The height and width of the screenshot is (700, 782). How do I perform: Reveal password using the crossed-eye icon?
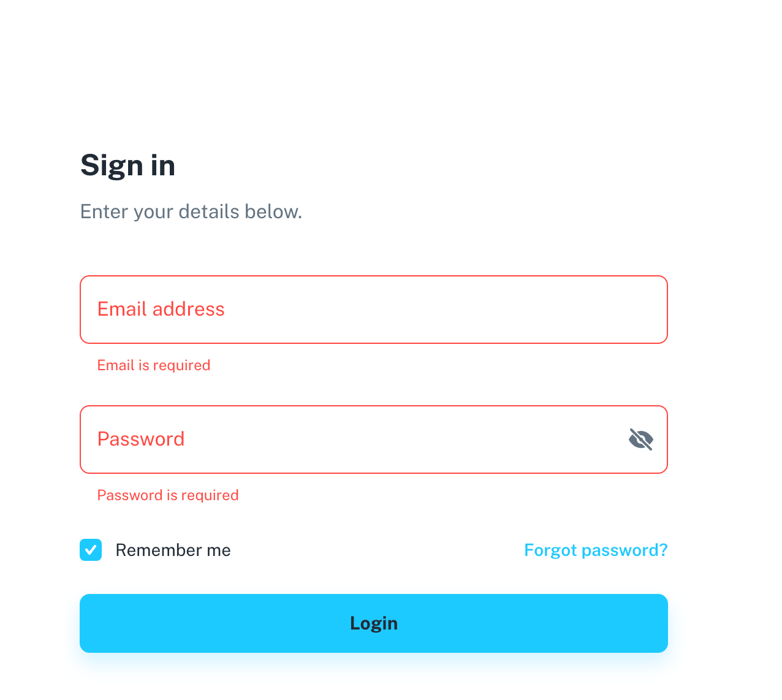(640, 439)
